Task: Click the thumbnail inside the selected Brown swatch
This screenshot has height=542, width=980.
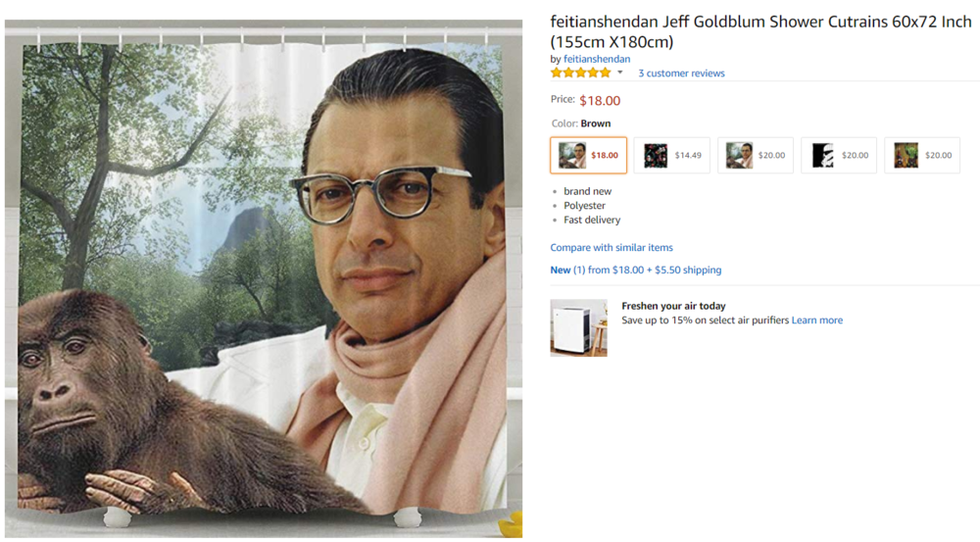Action: (572, 155)
